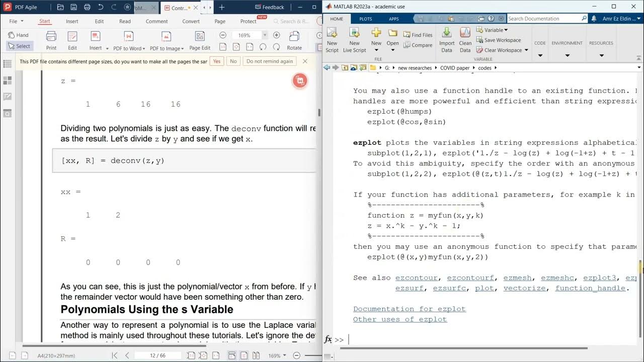Screen dimensions: 644x362
Task: Expand the PDF to Word dropdown
Action: pyautogui.click(x=144, y=48)
